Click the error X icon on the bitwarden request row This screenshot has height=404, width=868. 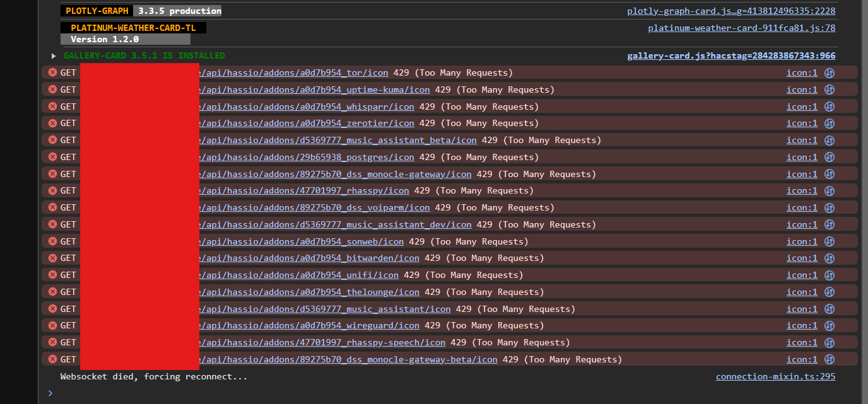click(x=52, y=258)
